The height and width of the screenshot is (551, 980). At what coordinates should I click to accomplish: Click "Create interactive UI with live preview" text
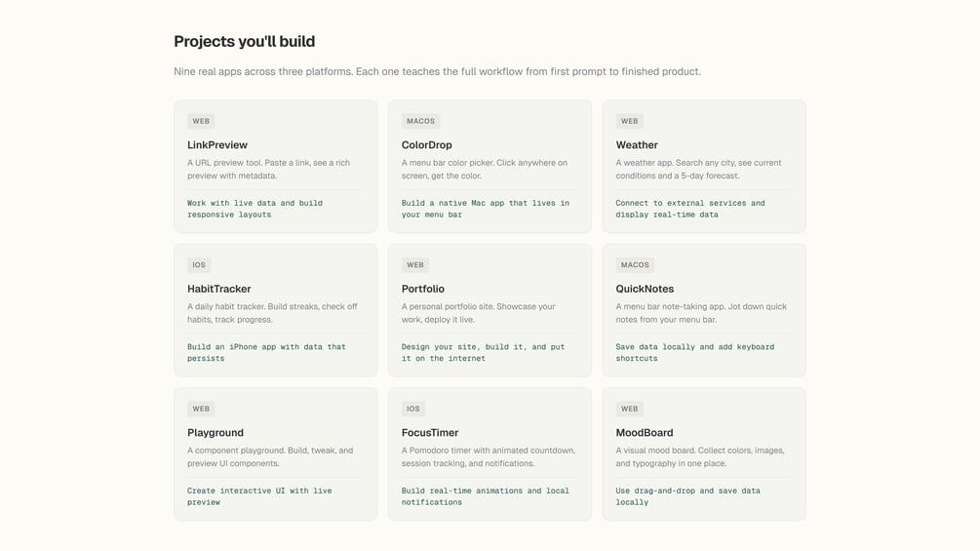pyautogui.click(x=259, y=496)
